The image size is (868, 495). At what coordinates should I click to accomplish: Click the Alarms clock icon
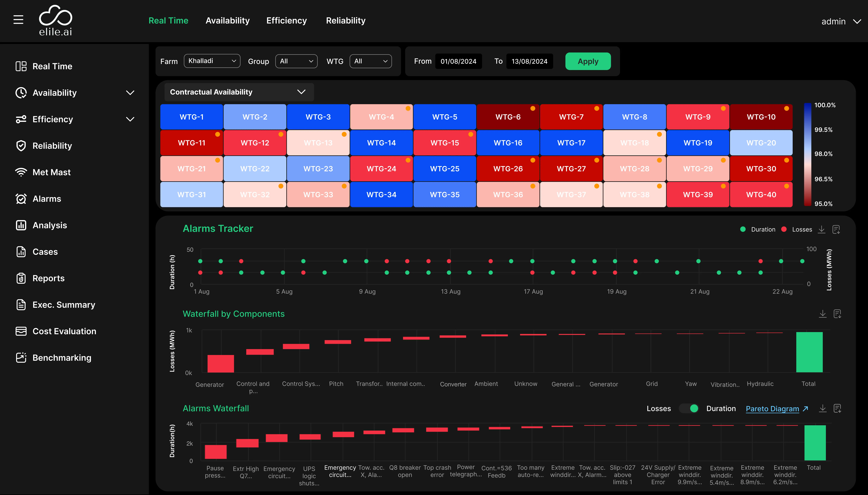pos(21,199)
